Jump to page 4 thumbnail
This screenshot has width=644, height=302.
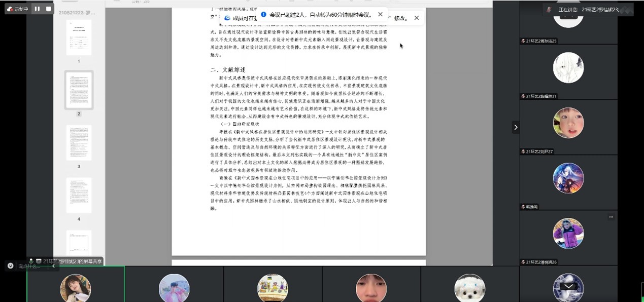point(79,195)
